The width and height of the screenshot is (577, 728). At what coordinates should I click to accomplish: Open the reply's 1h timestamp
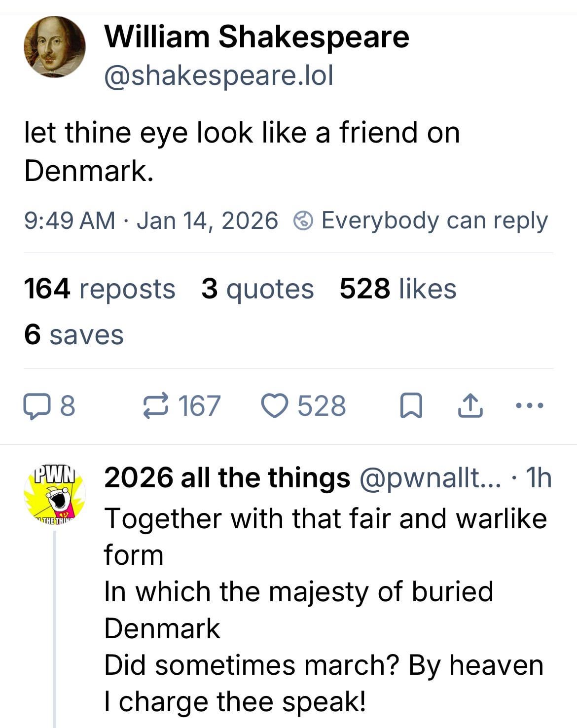[539, 477]
